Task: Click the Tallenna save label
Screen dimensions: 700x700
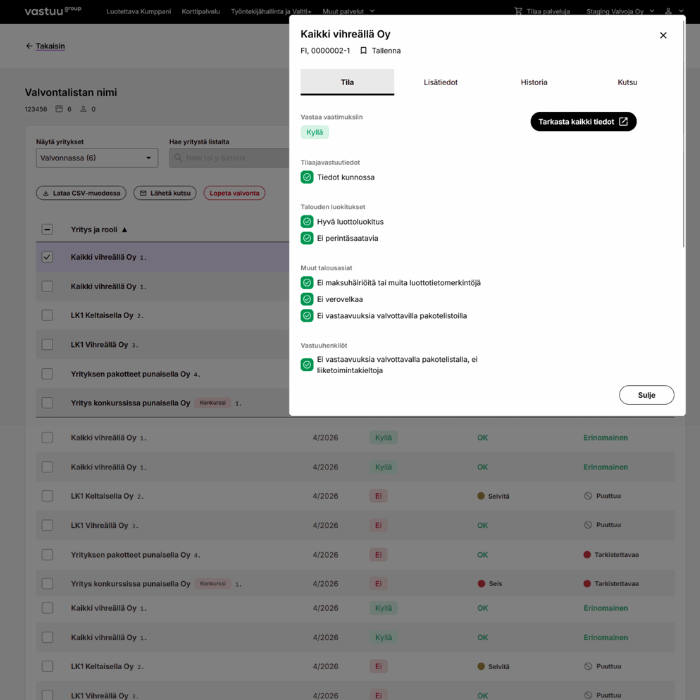Action: click(386, 50)
